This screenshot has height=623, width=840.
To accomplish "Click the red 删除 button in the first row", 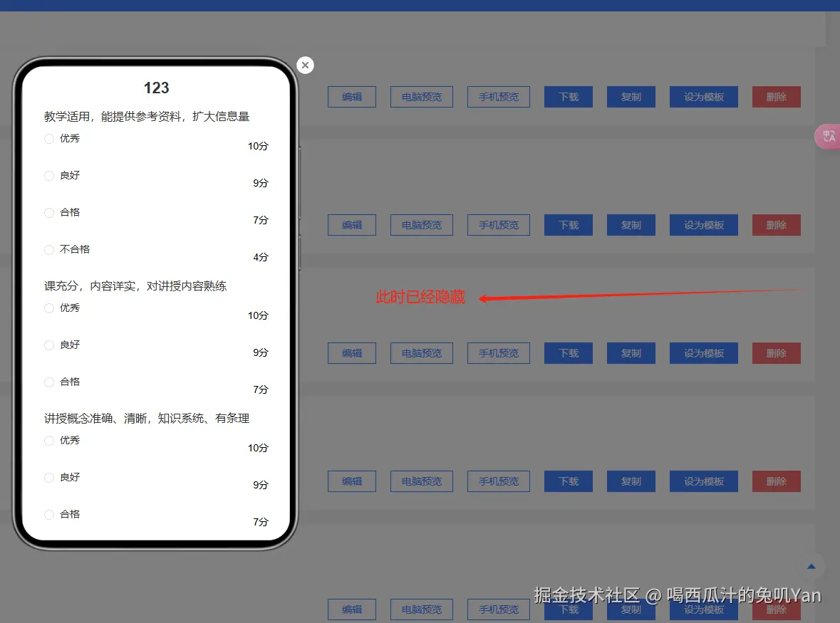I will click(776, 97).
